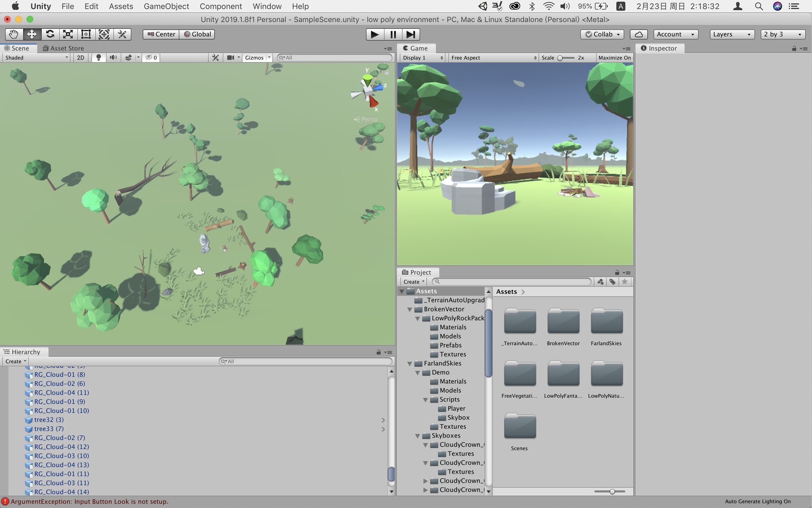
Task: Open Free Aspect dropdown
Action: tap(493, 58)
